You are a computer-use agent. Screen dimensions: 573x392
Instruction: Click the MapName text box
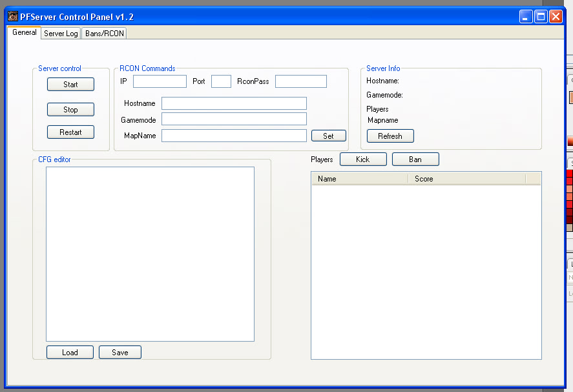(234, 136)
